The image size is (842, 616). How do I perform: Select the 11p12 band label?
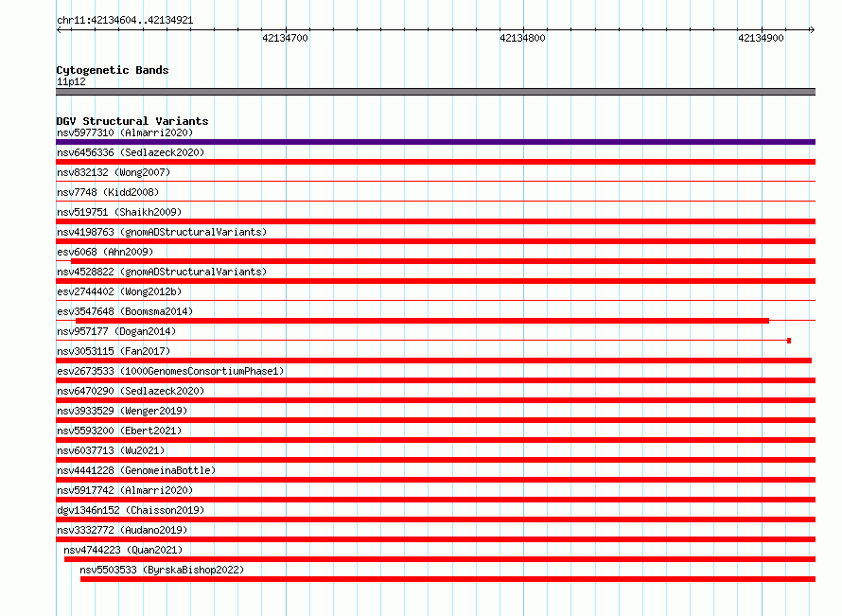click(x=71, y=81)
